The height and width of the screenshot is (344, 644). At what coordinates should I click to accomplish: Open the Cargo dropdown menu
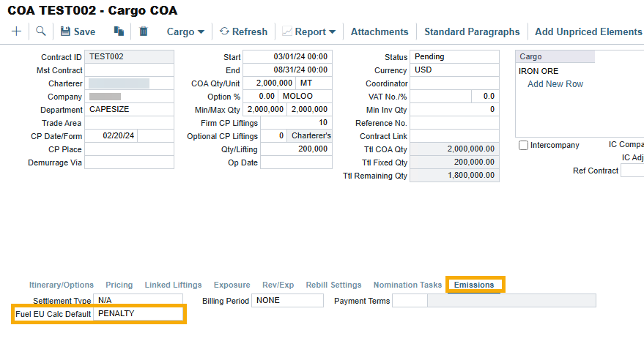180,31
